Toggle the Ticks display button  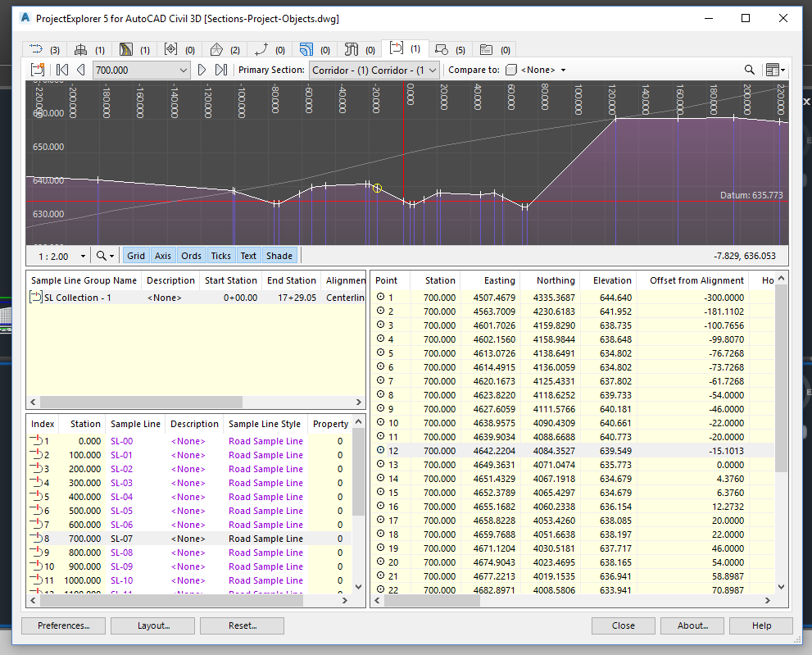[220, 256]
